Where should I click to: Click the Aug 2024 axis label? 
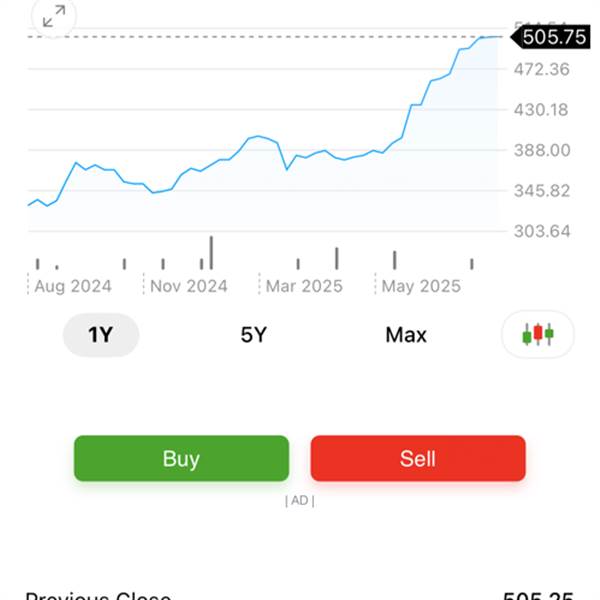(73, 286)
